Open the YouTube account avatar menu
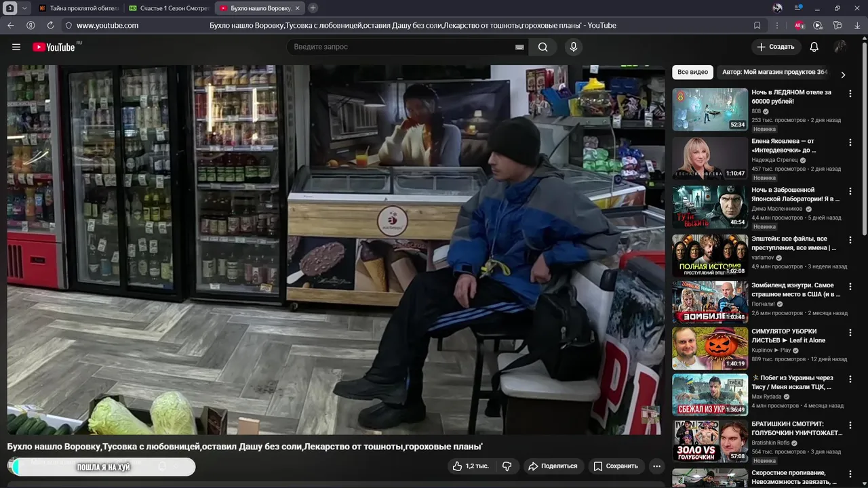Viewport: 868px width, 488px height. tap(840, 47)
